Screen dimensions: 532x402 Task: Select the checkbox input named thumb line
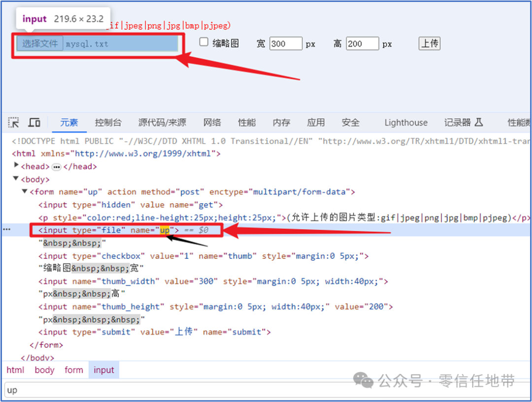[203, 256]
